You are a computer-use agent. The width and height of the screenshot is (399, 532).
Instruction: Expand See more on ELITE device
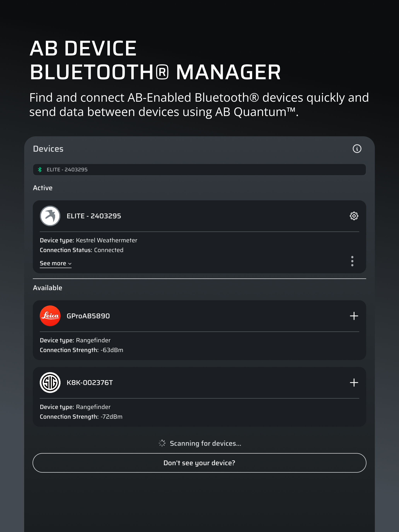coord(55,263)
